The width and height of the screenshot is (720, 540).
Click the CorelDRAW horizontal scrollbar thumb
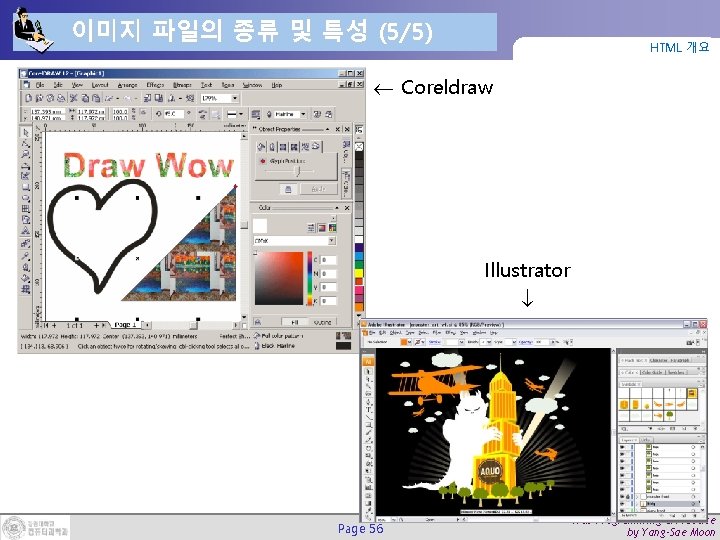193,326
